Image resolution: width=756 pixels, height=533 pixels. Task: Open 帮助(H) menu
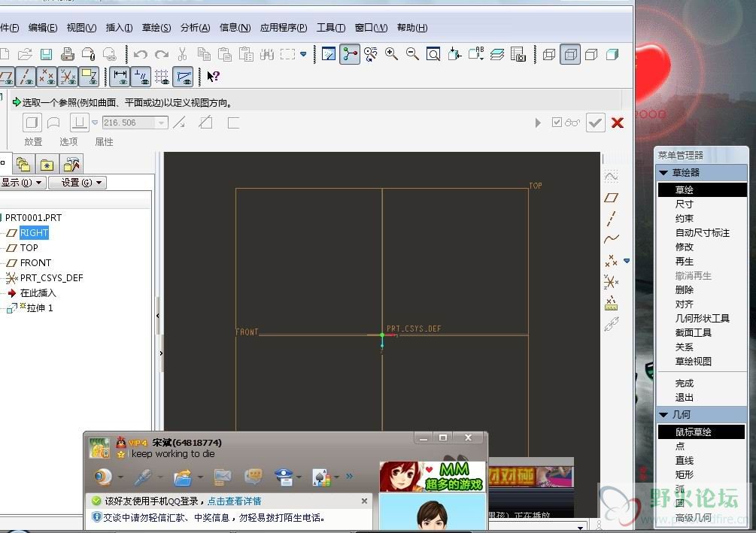(412, 28)
